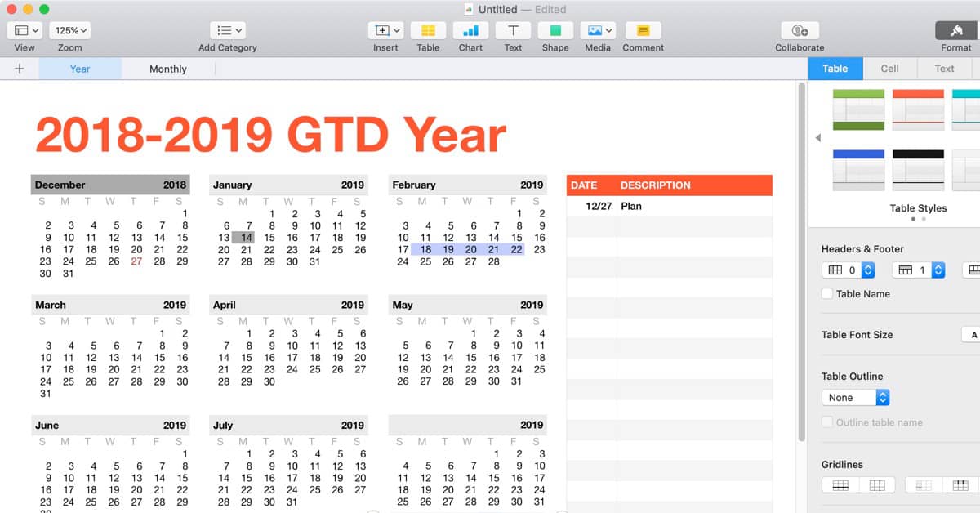980x513 pixels.
Task: Select the Table tab in the Format sidebar
Action: [x=835, y=69]
